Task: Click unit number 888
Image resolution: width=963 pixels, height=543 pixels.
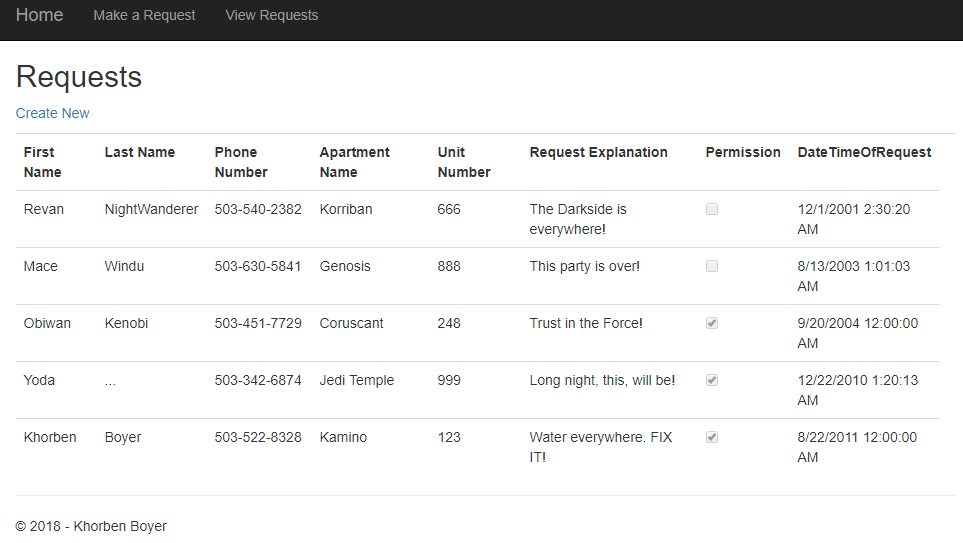Action: pos(449,266)
